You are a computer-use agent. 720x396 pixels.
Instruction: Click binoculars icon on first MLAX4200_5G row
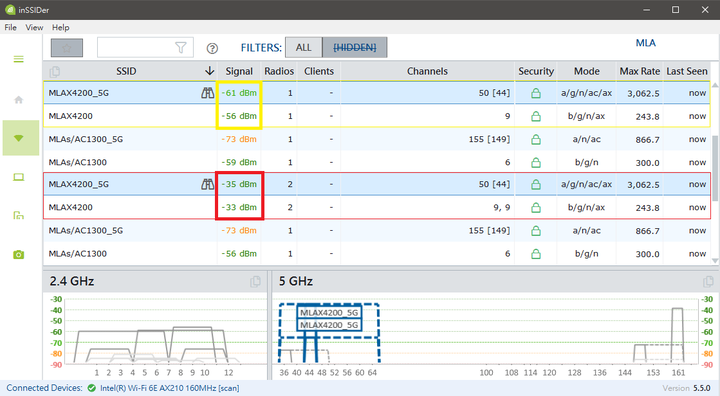[x=208, y=93]
